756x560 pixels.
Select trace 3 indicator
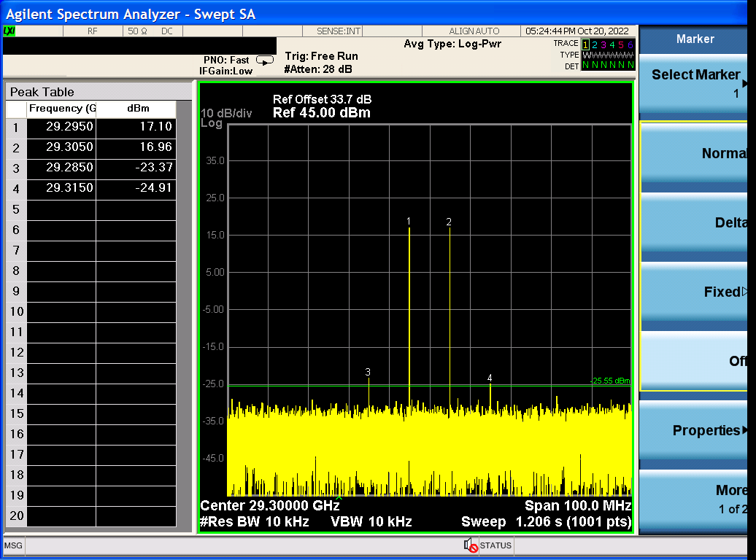[x=603, y=44]
